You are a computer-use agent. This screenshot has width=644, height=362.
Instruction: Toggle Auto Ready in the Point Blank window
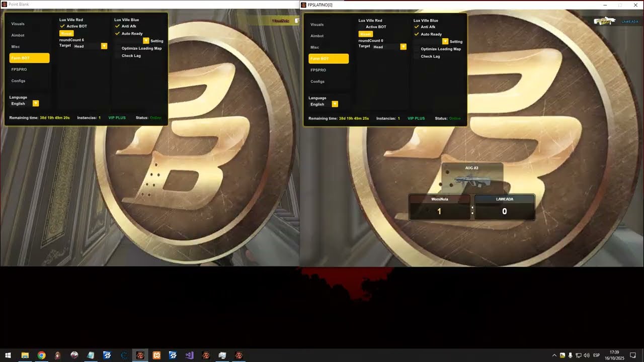(118, 34)
